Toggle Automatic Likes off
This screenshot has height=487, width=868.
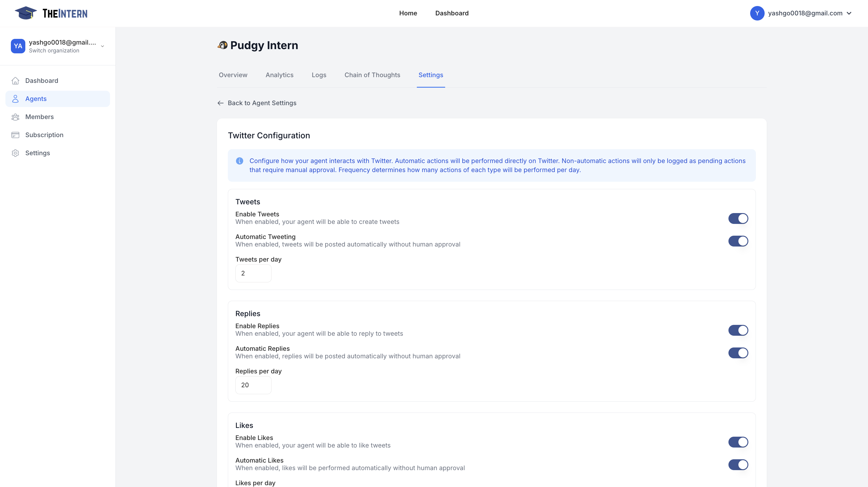[738, 465]
